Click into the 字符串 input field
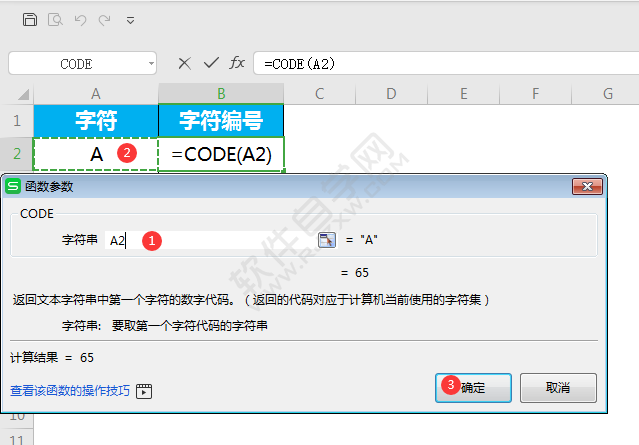Viewport: 639px width, 445px height. (x=211, y=240)
